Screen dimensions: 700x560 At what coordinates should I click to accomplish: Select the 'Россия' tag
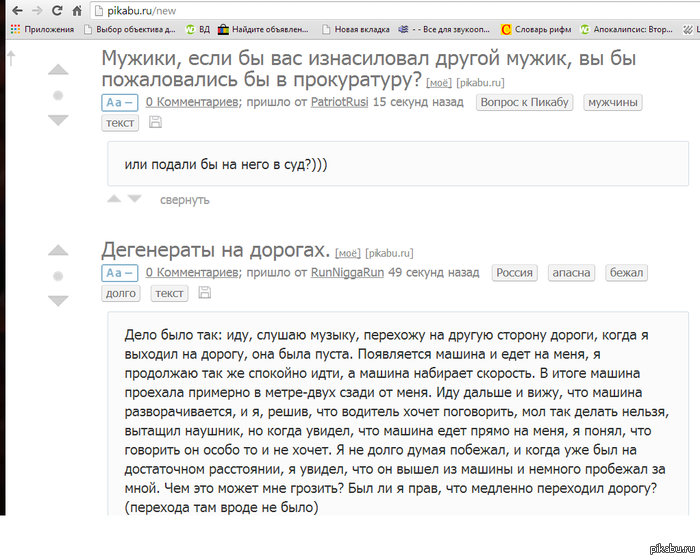(514, 273)
